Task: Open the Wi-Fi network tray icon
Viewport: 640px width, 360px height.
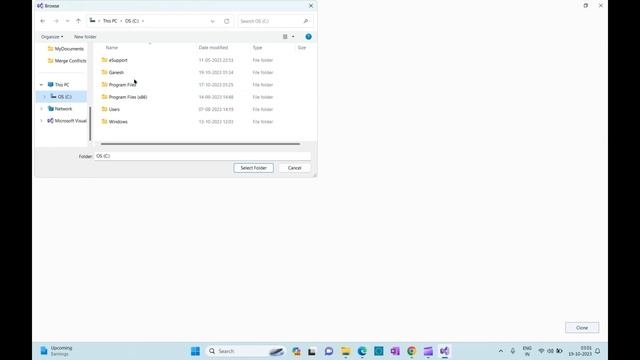Action: point(541,351)
